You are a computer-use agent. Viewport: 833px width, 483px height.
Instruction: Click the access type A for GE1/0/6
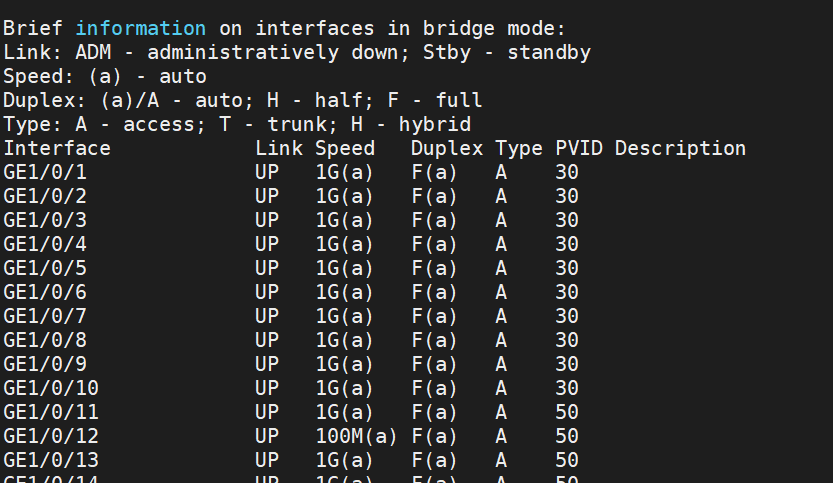tap(501, 292)
